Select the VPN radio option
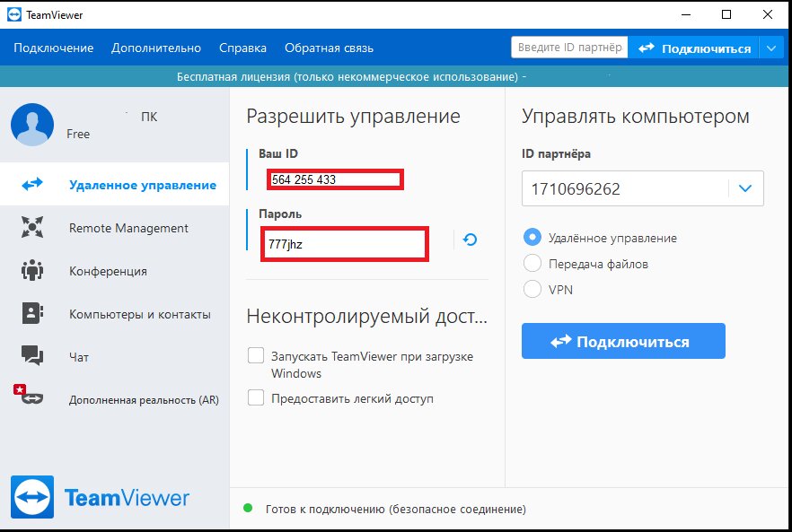 coord(532,289)
